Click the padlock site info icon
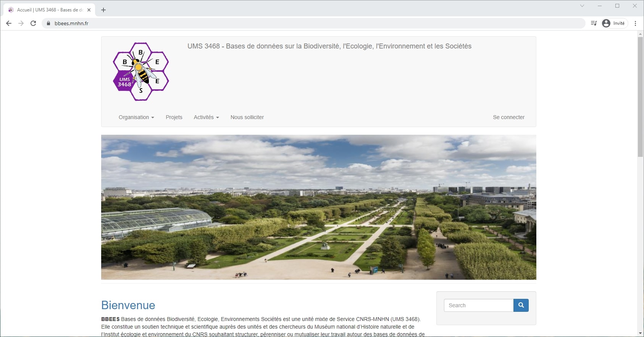Screen dimensions: 644x337 coord(48,23)
